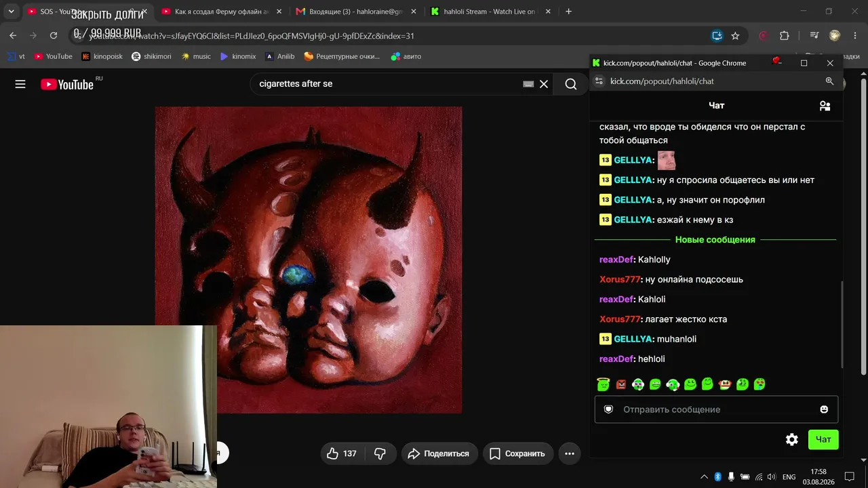Click the GELLLYA username on the muhanloli message
This screenshot has height=488, width=868.
634,339
